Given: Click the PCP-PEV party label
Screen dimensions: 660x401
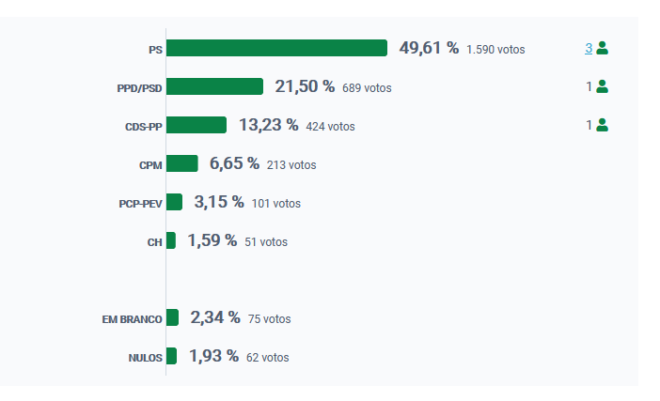Looking at the screenshot, I should point(140,204).
